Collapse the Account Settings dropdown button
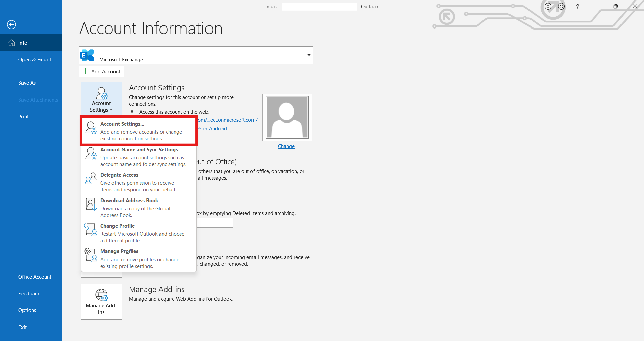Screen dimensions: 644x341 [x=101, y=99]
